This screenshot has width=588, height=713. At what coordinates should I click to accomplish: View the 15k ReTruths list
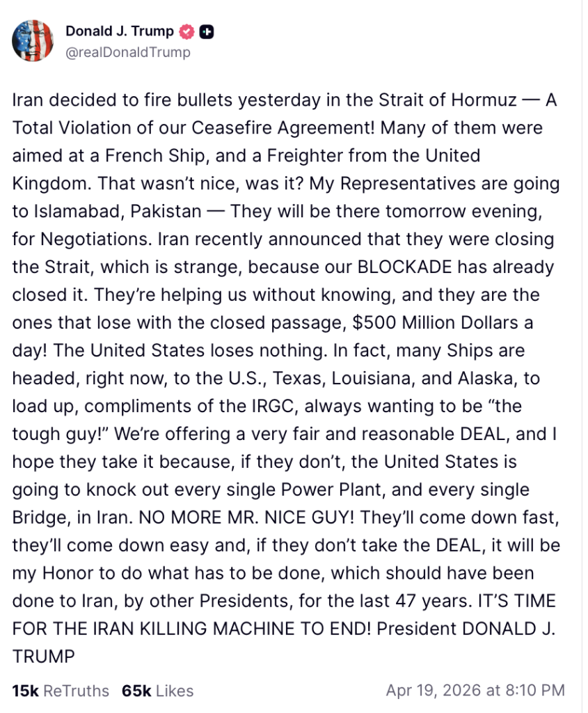point(61,691)
